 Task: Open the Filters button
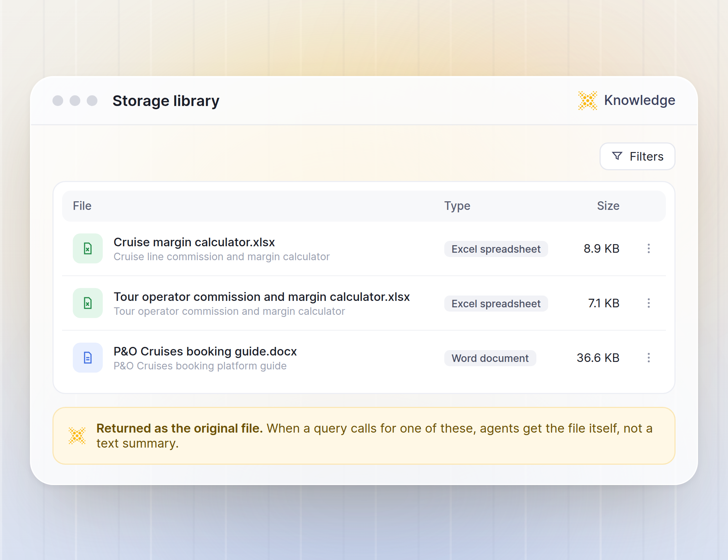click(x=637, y=156)
